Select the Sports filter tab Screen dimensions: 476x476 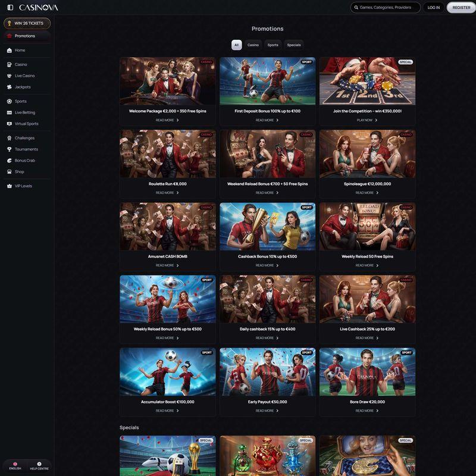coord(273,45)
